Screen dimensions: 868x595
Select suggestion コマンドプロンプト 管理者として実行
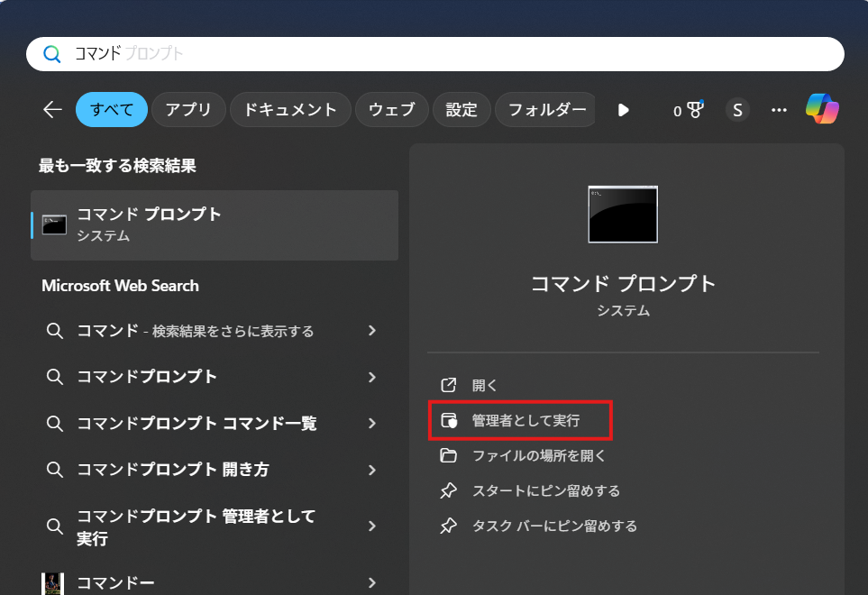(x=215, y=526)
